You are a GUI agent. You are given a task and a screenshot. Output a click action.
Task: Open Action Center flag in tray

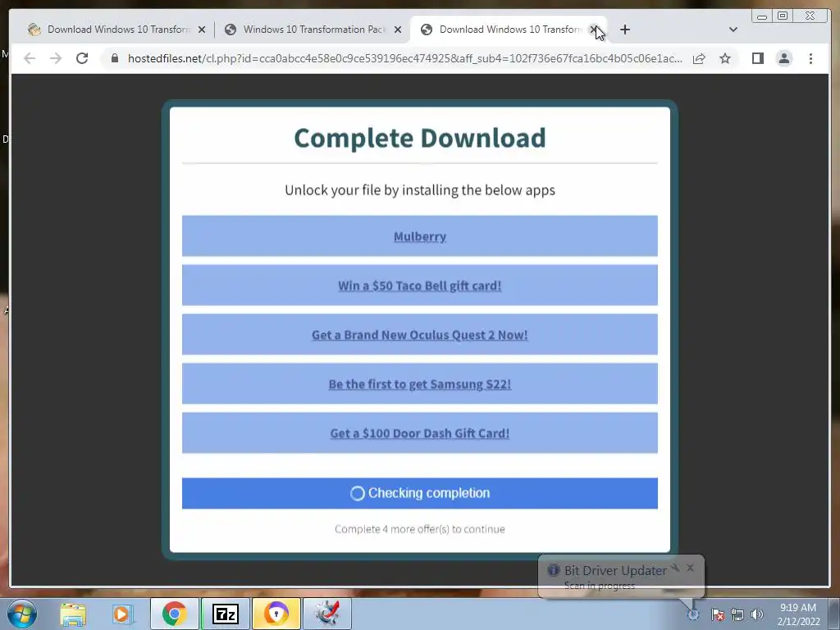coord(717,614)
